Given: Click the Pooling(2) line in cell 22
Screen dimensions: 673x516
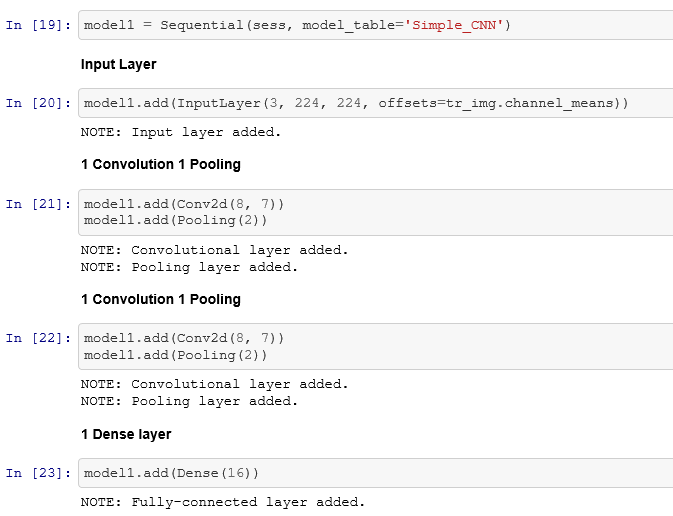Looking at the screenshot, I should (x=176, y=355).
